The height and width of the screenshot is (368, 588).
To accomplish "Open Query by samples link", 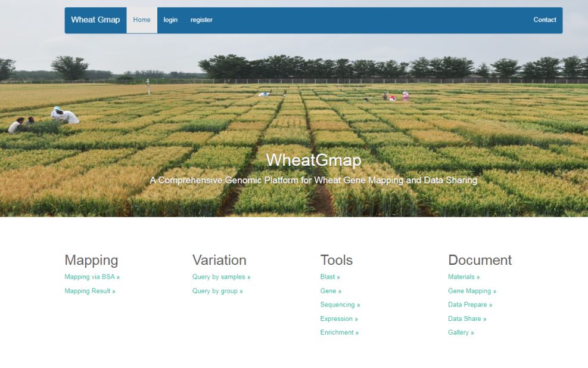I will [221, 277].
